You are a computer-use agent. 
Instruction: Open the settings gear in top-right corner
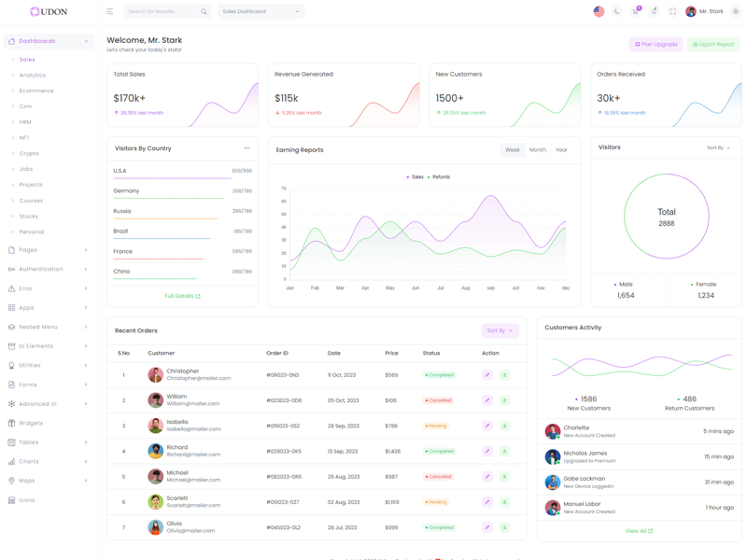coord(735,11)
